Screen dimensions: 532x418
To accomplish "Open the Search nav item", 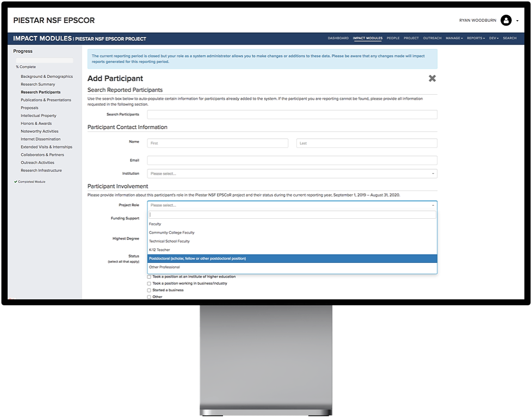I will (x=509, y=38).
